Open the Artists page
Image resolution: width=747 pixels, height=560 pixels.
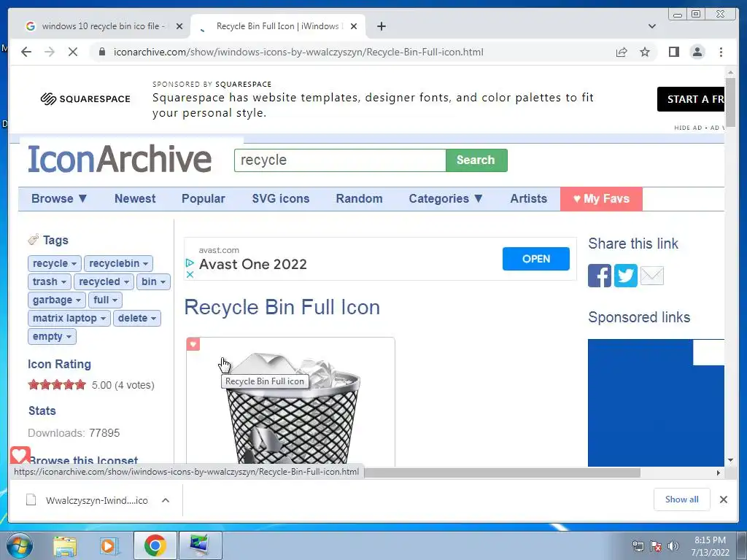pos(528,198)
